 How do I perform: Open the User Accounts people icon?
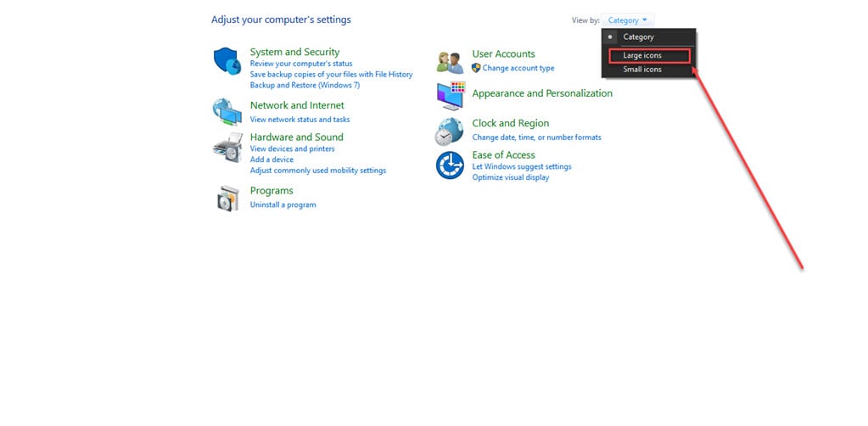point(450,63)
